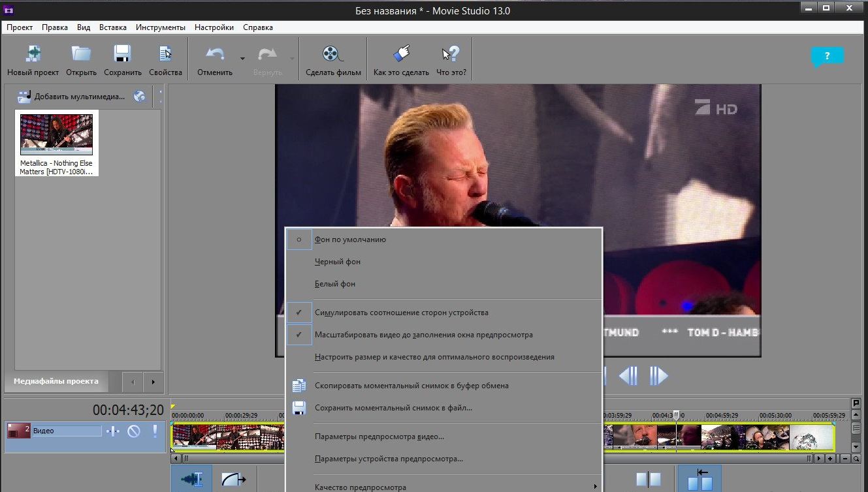This screenshot has width=868, height=492.
Task: Click the left tab-scroll arrow in media panel
Action: 133,382
